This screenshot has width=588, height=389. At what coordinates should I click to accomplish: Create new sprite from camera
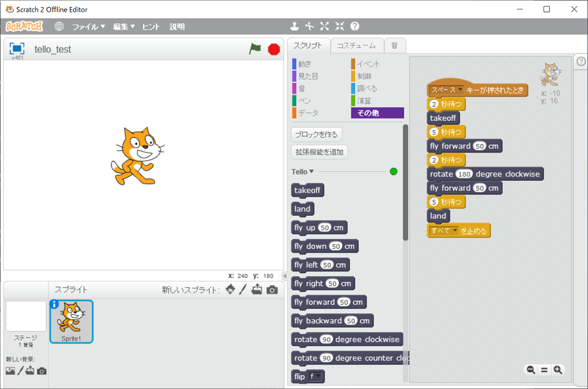pos(272,290)
